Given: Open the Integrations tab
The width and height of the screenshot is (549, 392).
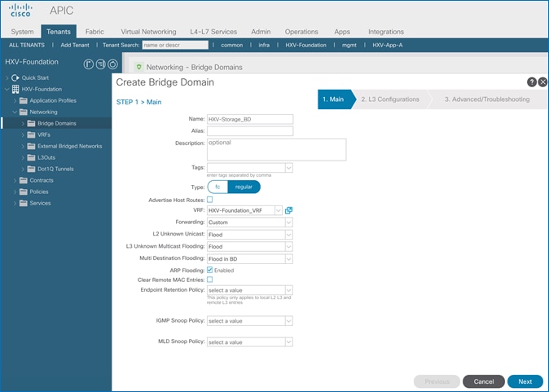Looking at the screenshot, I should [x=386, y=32].
